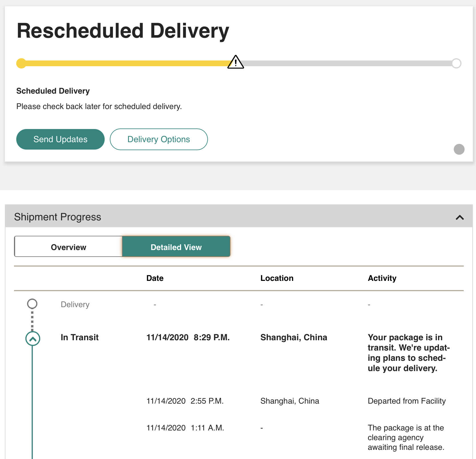Collapse the Shipment Progress section arrow
The height and width of the screenshot is (459, 476).
tap(460, 218)
